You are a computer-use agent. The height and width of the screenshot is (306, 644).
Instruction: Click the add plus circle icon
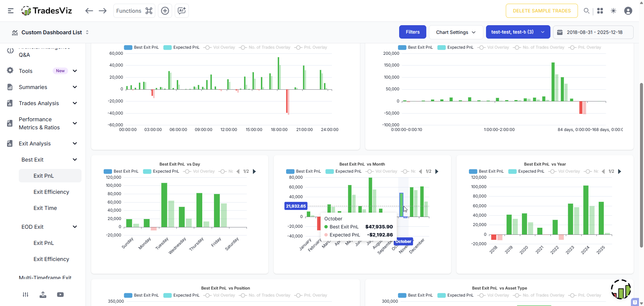[x=165, y=11]
